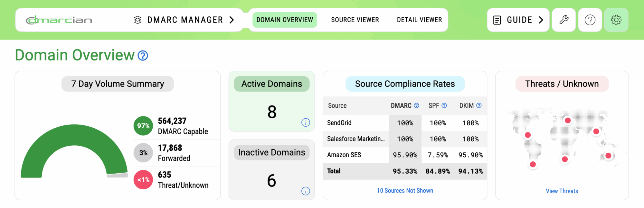Click help icon next to DKIM column
The image size is (644, 208).
[x=479, y=105]
